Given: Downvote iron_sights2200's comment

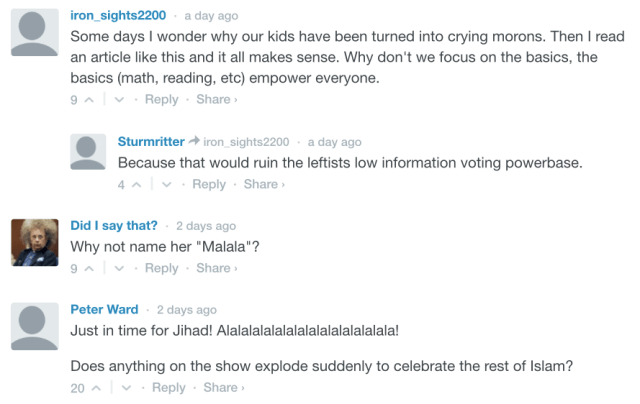Looking at the screenshot, I should point(120,100).
